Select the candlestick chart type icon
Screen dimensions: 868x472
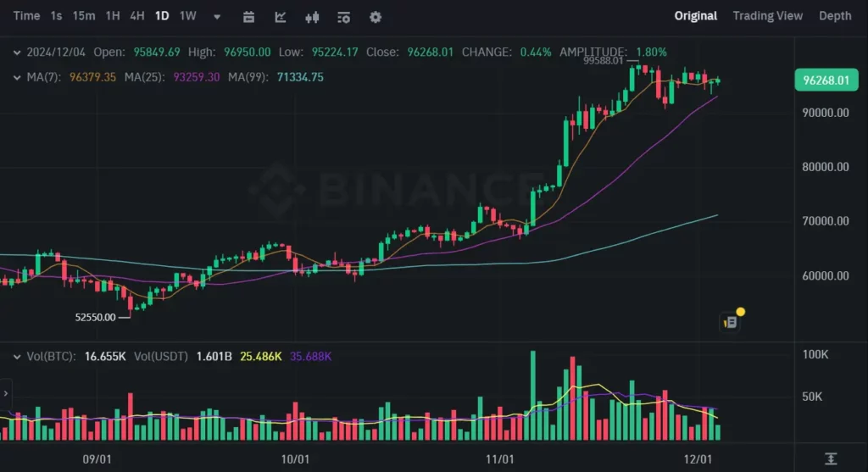(x=312, y=17)
